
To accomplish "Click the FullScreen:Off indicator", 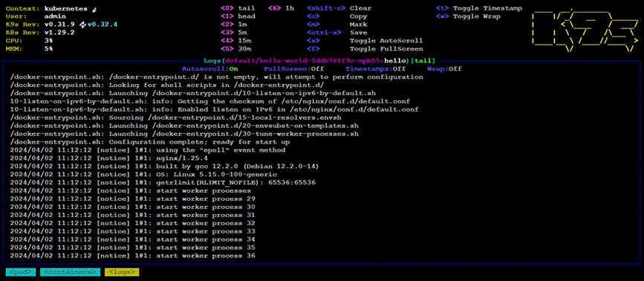I will point(293,68).
